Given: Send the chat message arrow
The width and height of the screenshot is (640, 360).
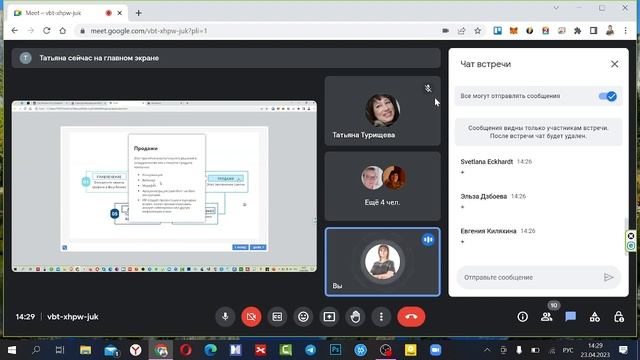Looking at the screenshot, I should click(608, 277).
